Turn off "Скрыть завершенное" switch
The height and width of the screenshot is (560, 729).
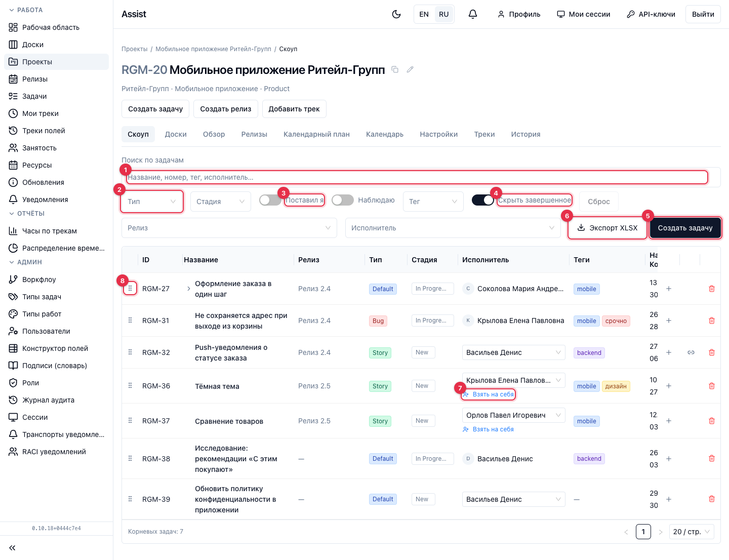[x=483, y=200]
